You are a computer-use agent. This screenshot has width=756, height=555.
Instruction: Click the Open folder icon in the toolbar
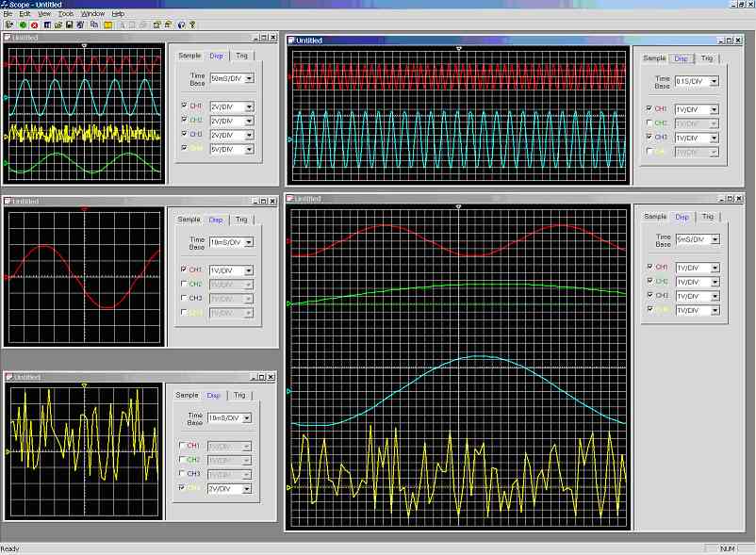[58, 24]
